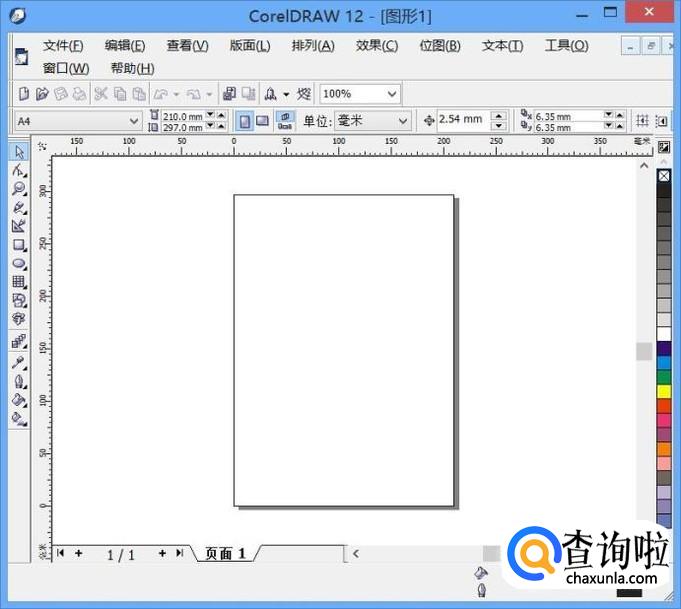Open the 文件(F) menu
This screenshot has width=681, height=609.
(63, 46)
